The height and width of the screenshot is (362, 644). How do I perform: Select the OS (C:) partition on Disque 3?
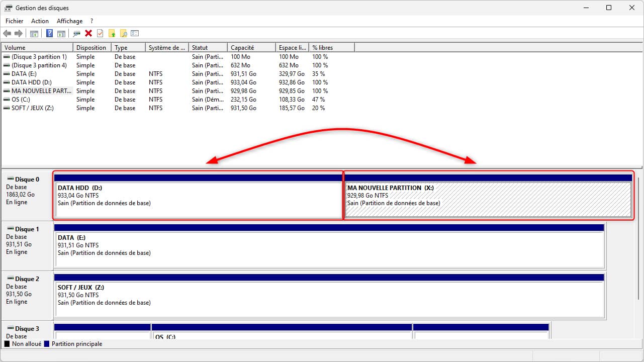[282, 332]
